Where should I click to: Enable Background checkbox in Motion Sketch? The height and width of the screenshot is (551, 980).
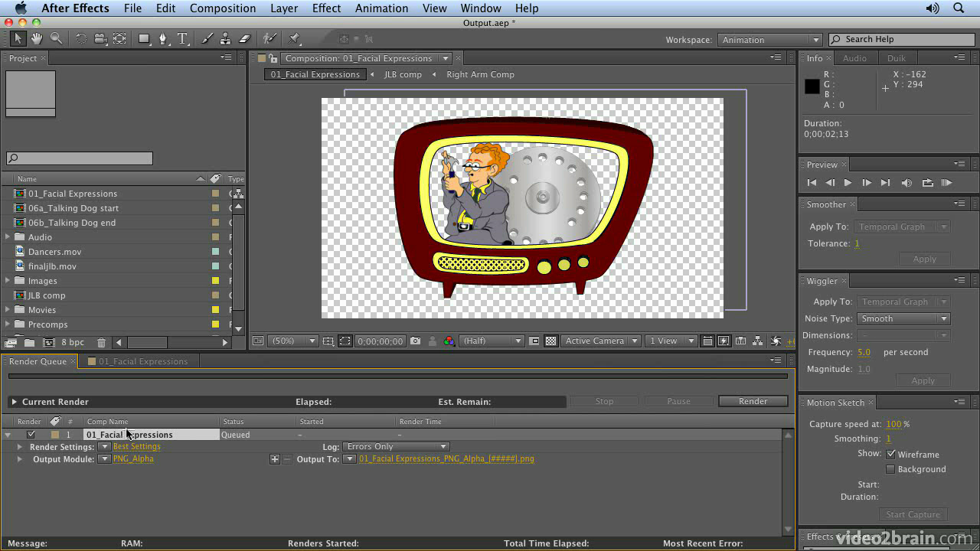tap(890, 469)
